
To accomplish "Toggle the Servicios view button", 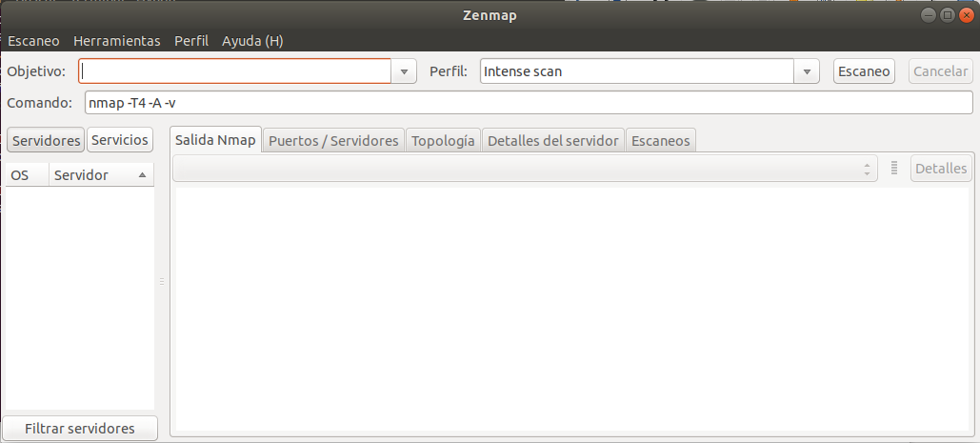I will tap(120, 140).
